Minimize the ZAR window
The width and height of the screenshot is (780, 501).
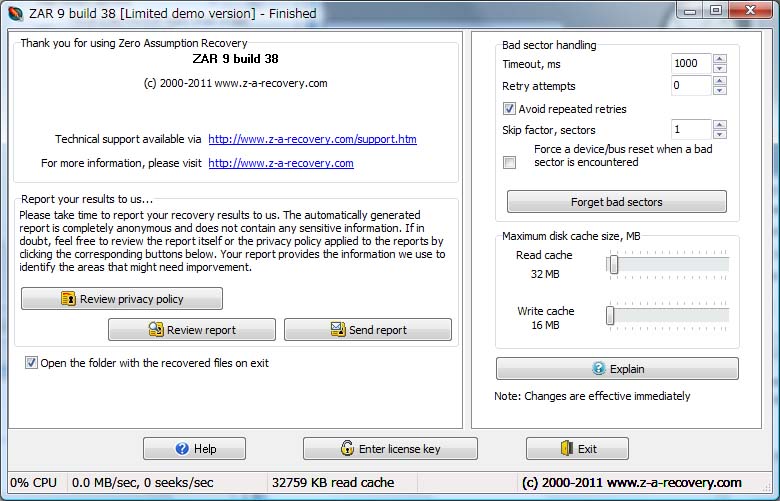689,10
